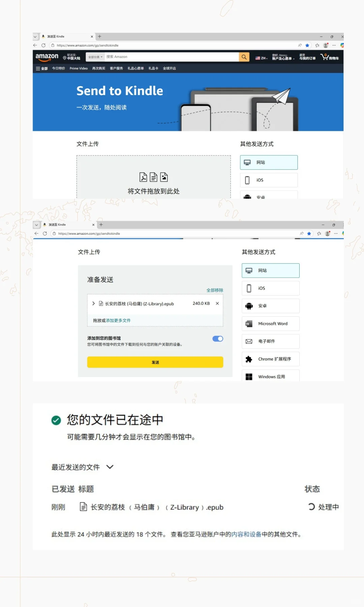Close 发送至 Kindle tab in lower window
This screenshot has width=364, height=607.
tap(93, 225)
